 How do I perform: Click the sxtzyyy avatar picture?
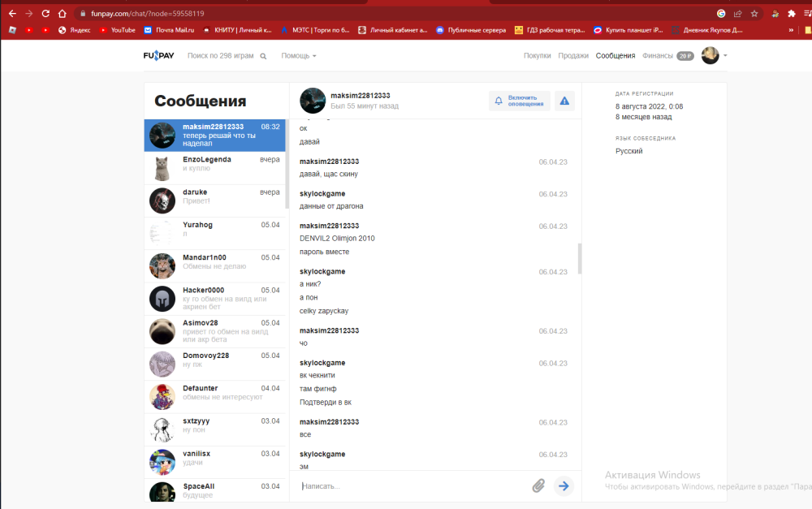click(x=162, y=429)
